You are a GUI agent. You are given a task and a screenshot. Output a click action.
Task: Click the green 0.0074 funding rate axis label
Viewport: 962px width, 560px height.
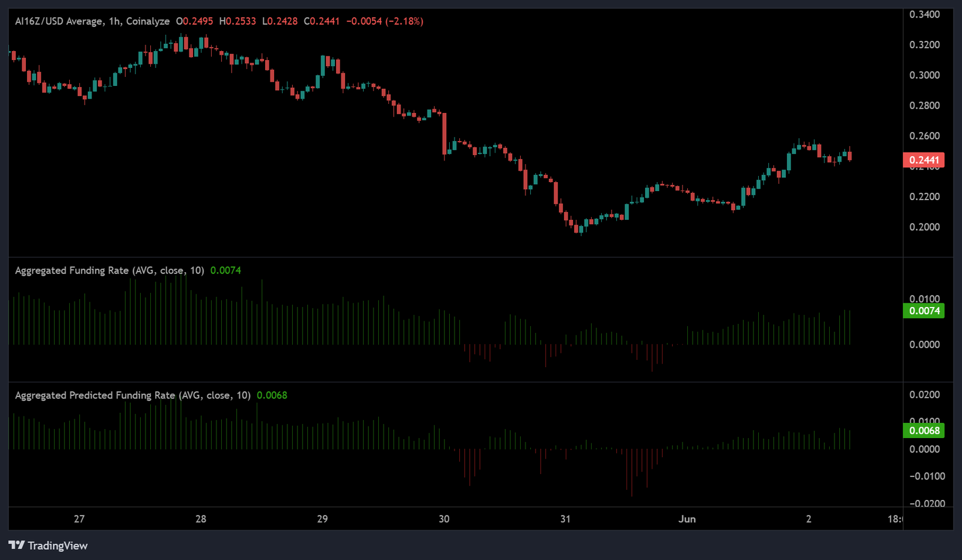tap(924, 311)
